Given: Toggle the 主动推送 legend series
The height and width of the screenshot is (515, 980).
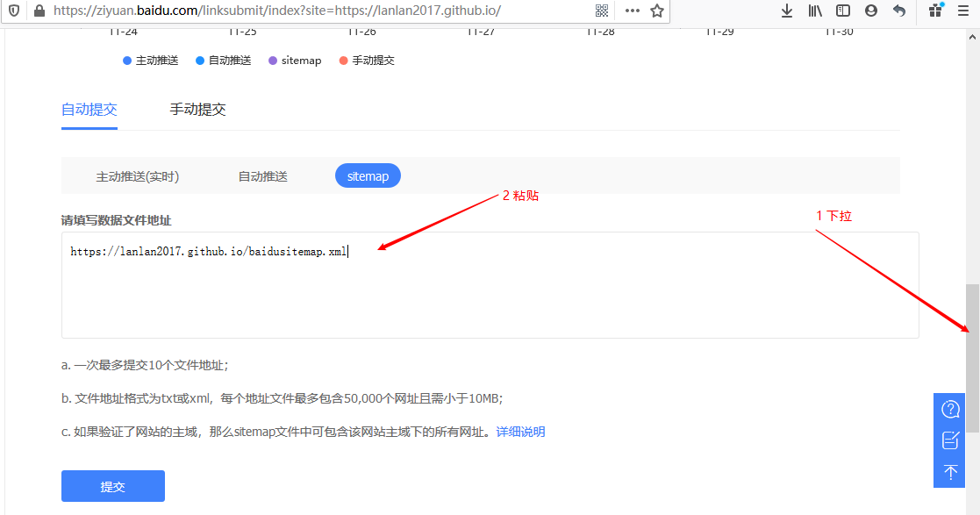Looking at the screenshot, I should coord(151,61).
